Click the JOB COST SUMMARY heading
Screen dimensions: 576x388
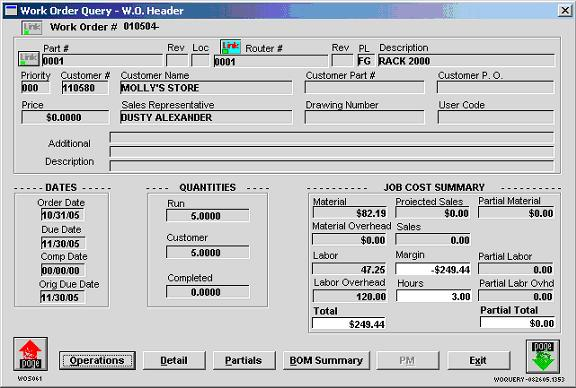(x=434, y=187)
